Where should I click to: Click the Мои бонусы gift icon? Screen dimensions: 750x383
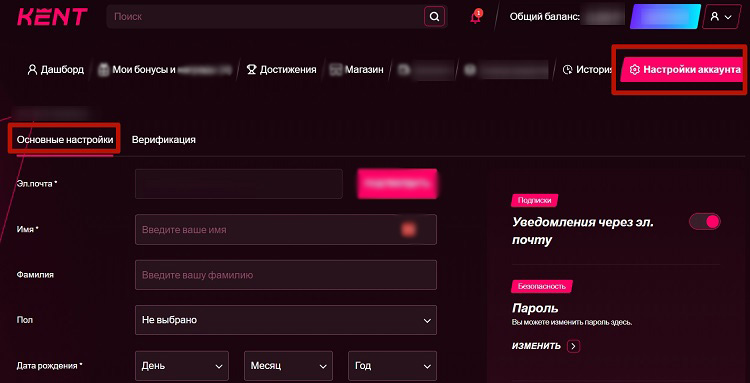103,70
